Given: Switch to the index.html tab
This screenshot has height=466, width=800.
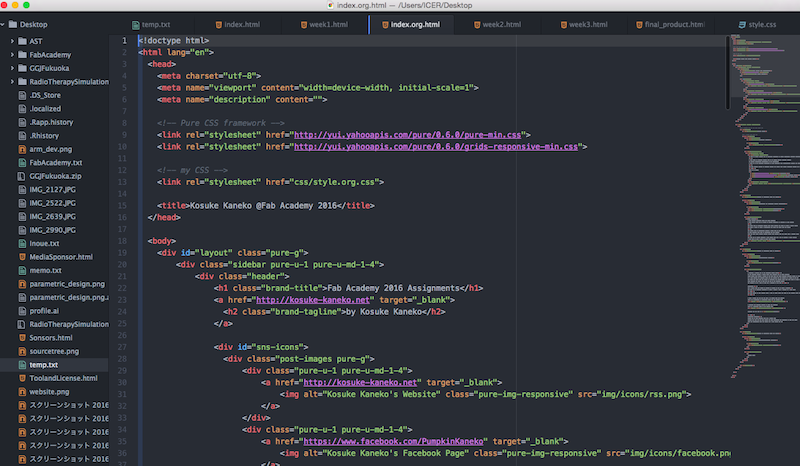Looking at the screenshot, I should tap(238, 24).
